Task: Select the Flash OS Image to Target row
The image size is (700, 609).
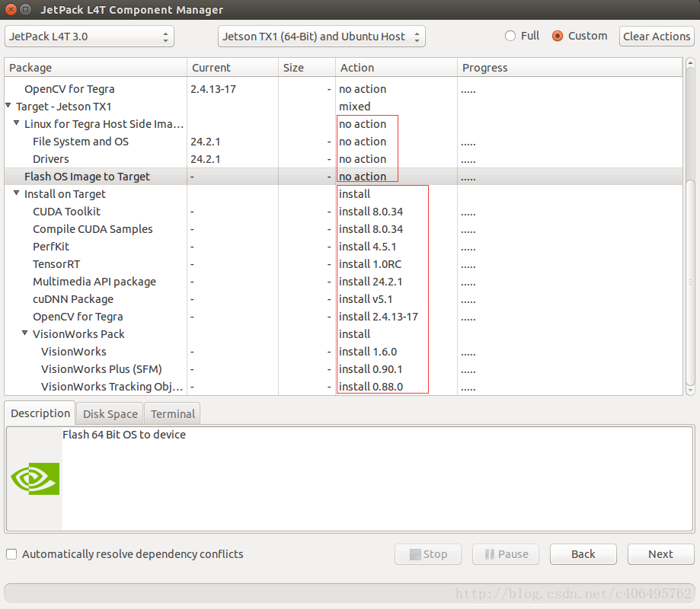Action: (344, 177)
